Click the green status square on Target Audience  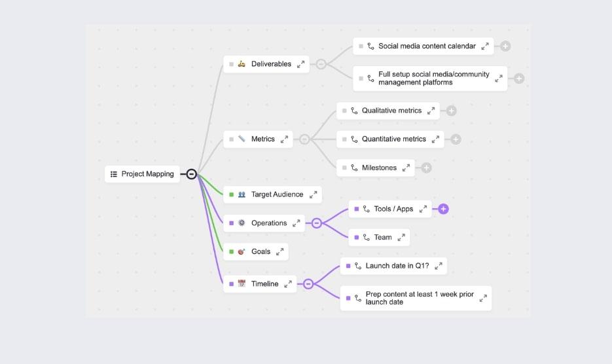tap(231, 194)
